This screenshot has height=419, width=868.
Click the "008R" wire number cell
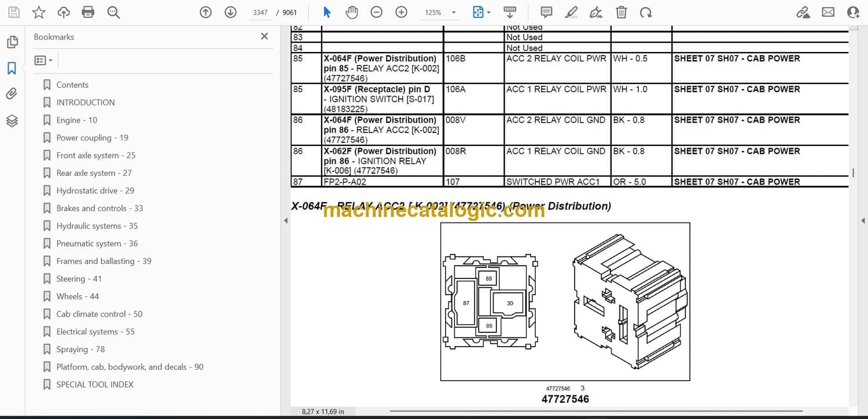(474, 161)
